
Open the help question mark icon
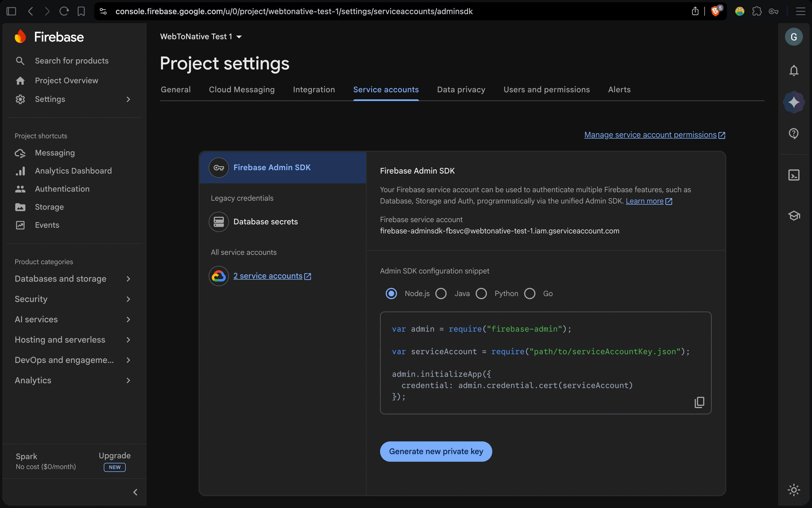tap(794, 133)
